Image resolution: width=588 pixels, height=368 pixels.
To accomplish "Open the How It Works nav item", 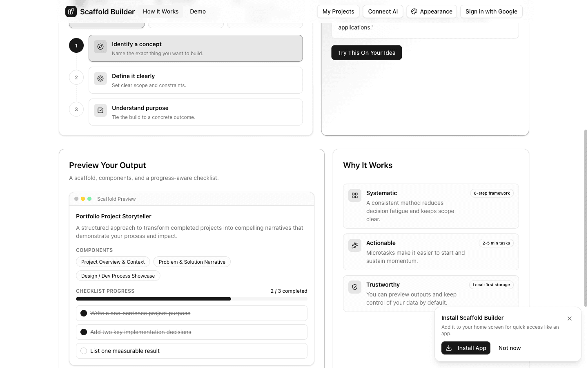I will click(160, 11).
